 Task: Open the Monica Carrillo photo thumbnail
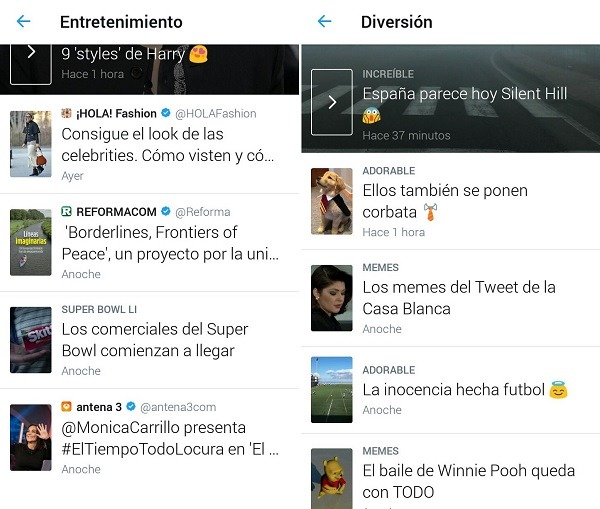(x=31, y=437)
